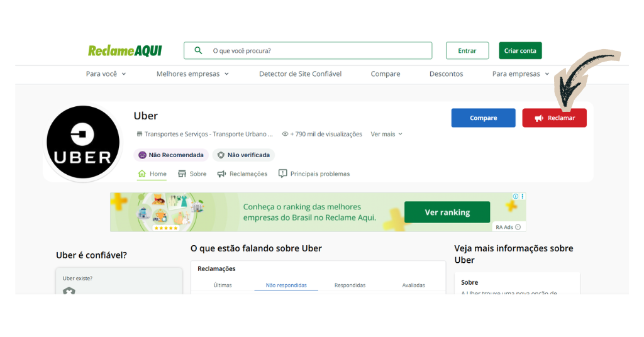Click the Reclame AQUI logo
This screenshot has height=337, width=644.
pyautogui.click(x=125, y=51)
